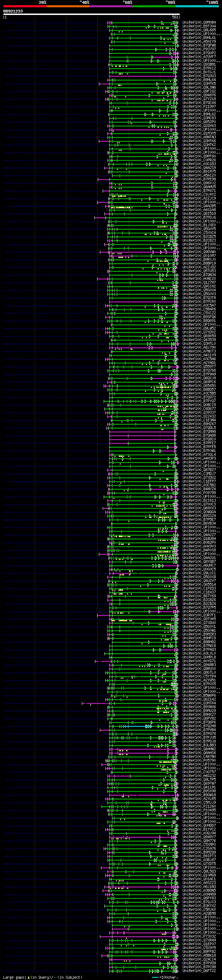
Task: Select the UniRef100_C3MDJ7 label
Action: click(199, 473)
